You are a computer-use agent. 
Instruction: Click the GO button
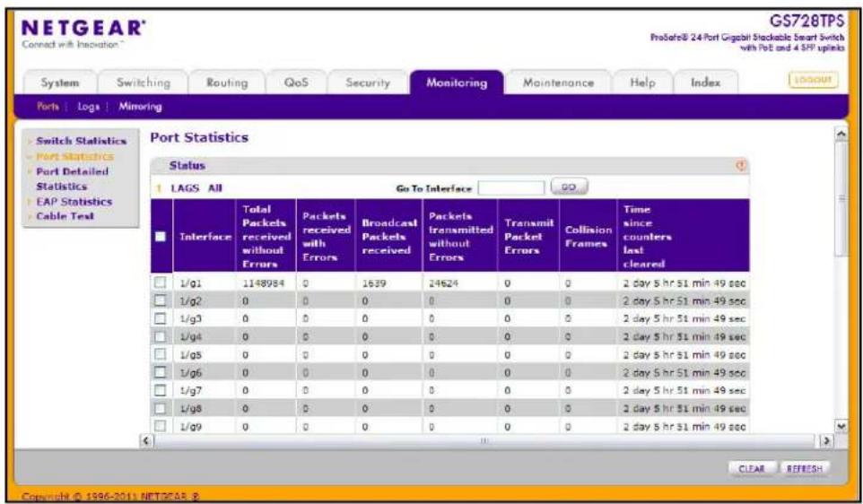coord(569,187)
